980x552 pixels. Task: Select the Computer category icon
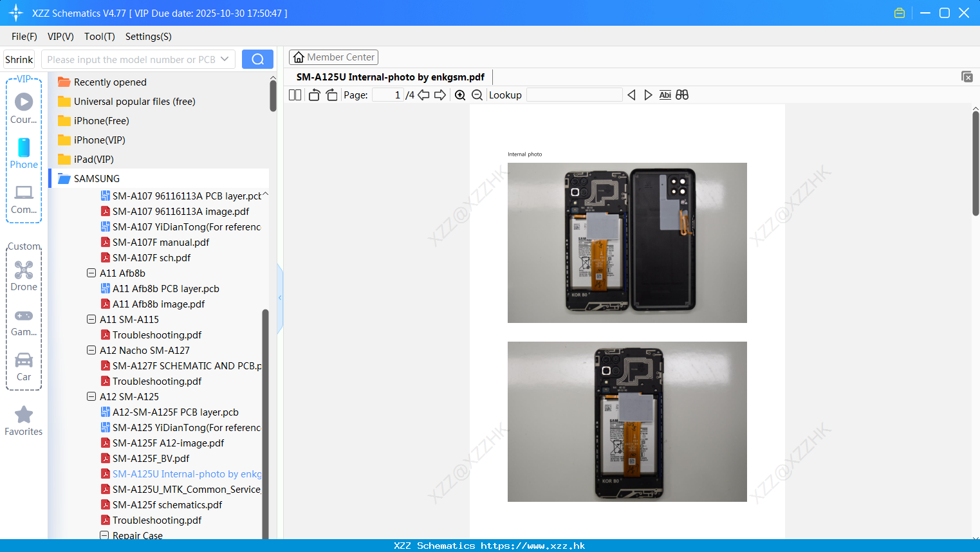click(x=24, y=199)
